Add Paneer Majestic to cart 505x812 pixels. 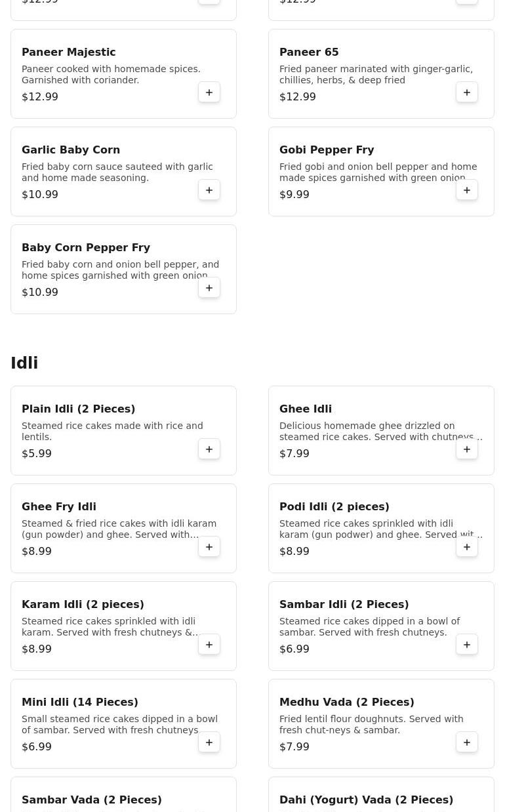click(209, 92)
